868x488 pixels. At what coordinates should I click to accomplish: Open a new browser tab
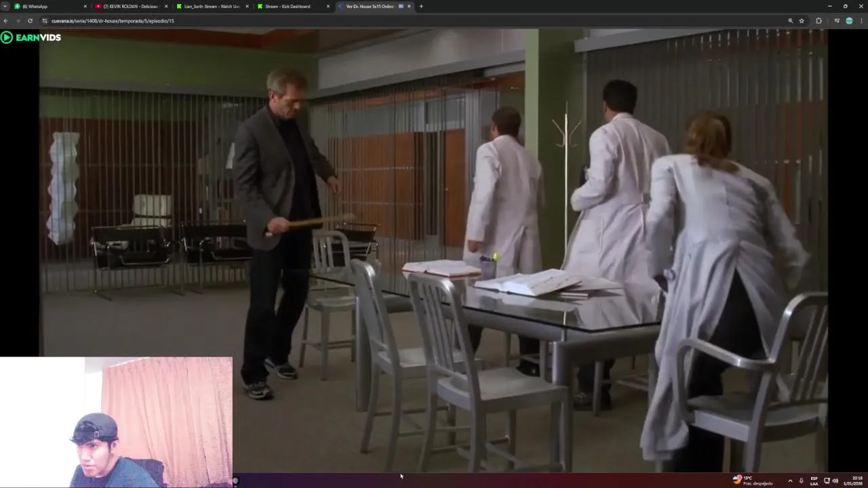(421, 6)
